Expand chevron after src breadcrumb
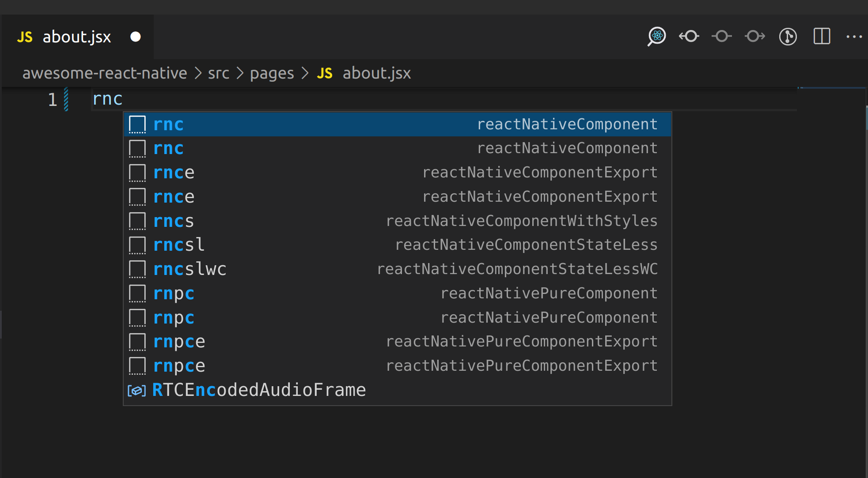868x478 pixels. 240,73
